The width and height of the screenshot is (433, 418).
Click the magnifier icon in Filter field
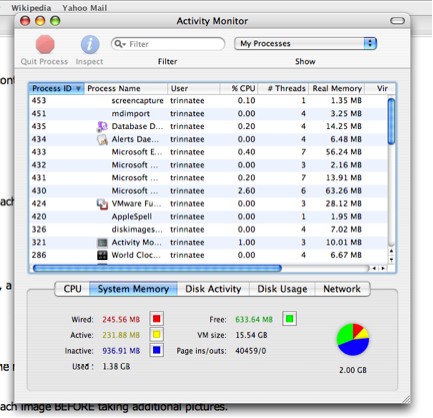pos(119,44)
